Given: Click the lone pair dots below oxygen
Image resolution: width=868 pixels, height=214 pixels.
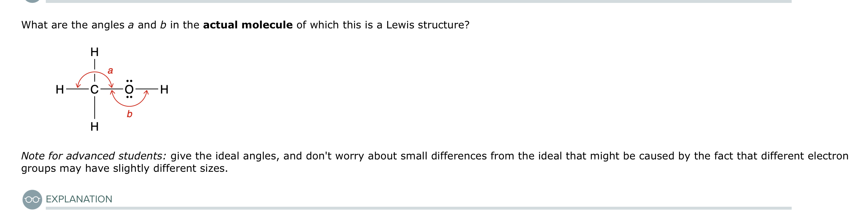Looking at the screenshot, I should (x=129, y=97).
